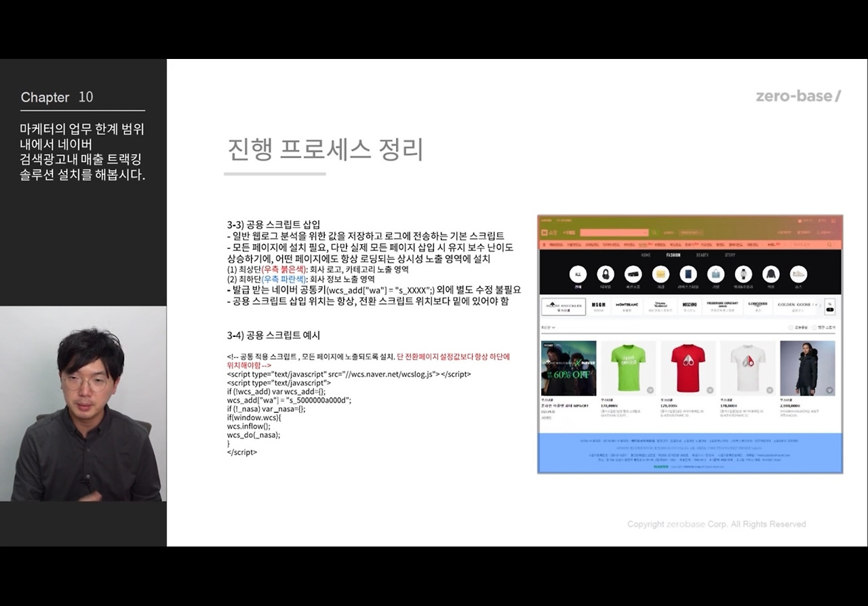Screen dimensions: 868x606
Task: Open the 60% OFF promotional banner
Action: (x=568, y=368)
